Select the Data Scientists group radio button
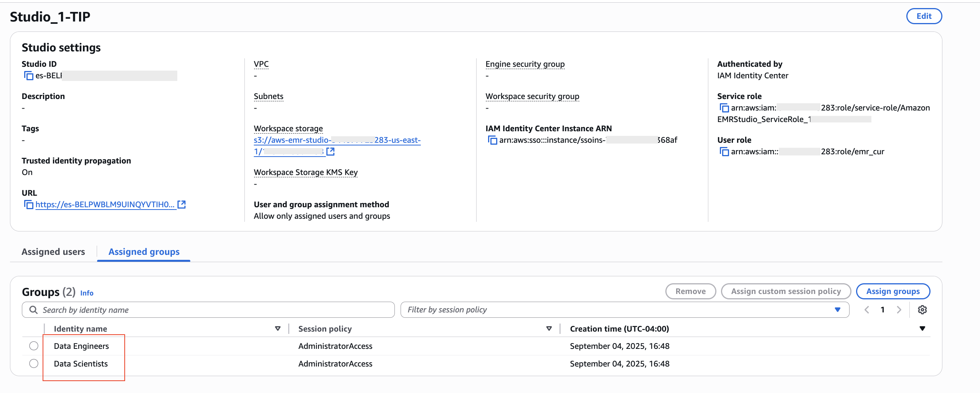The width and height of the screenshot is (980, 393). coord(34,363)
